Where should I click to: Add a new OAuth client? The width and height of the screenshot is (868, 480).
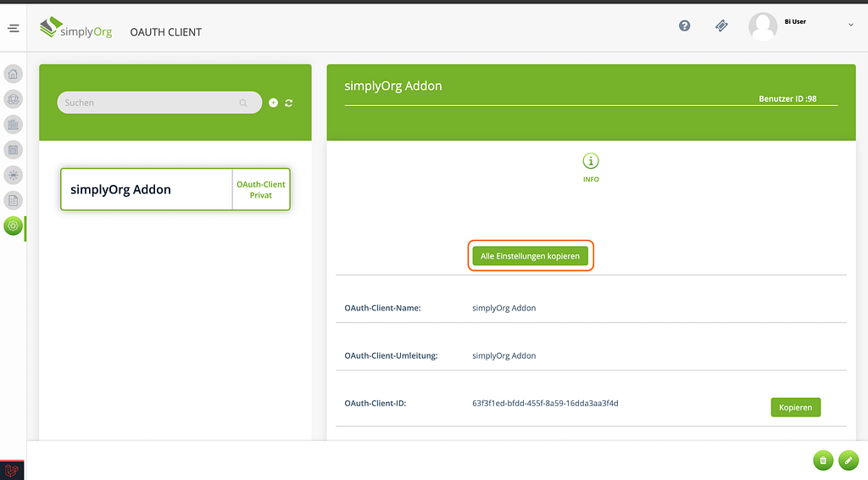coord(274,103)
